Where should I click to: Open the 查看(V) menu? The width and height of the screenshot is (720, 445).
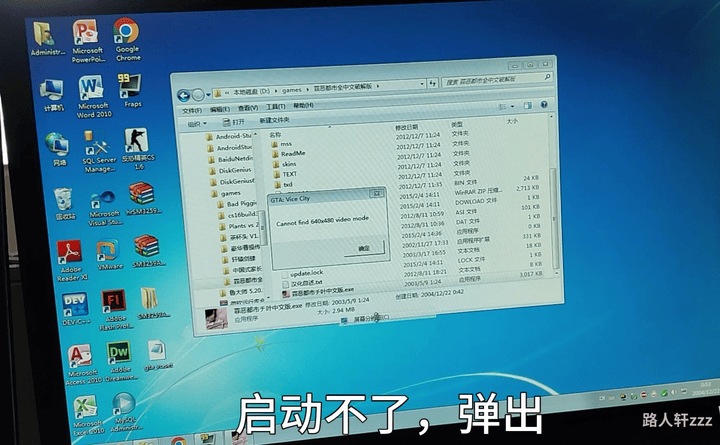[248, 108]
